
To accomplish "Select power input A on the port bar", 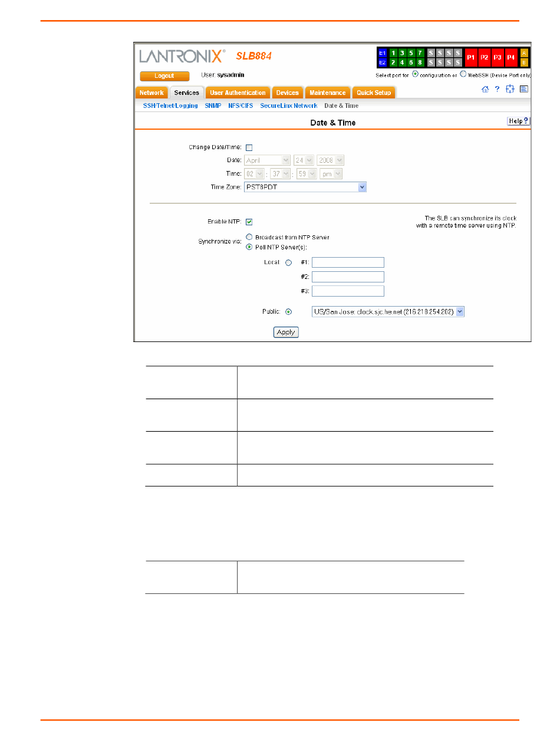I will pyautogui.click(x=524, y=53).
